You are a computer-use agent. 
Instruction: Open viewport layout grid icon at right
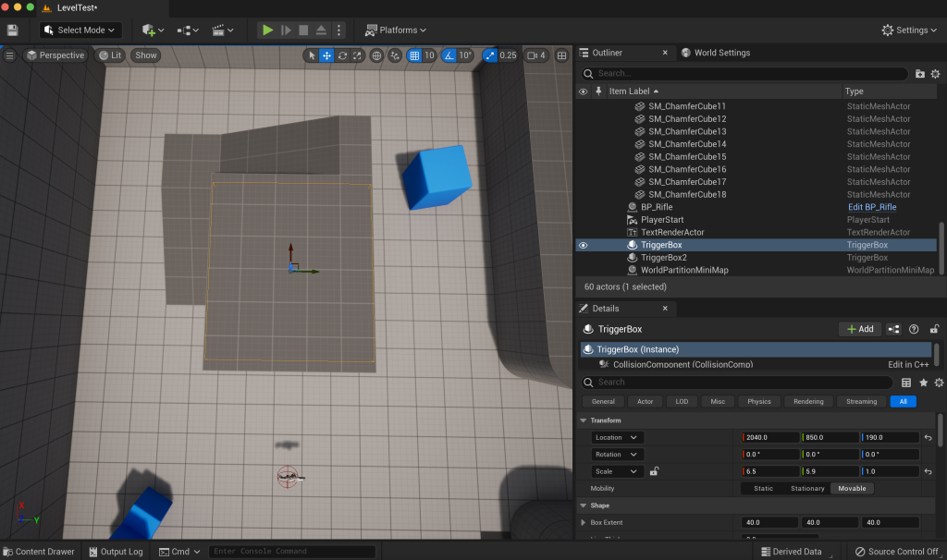click(x=561, y=55)
